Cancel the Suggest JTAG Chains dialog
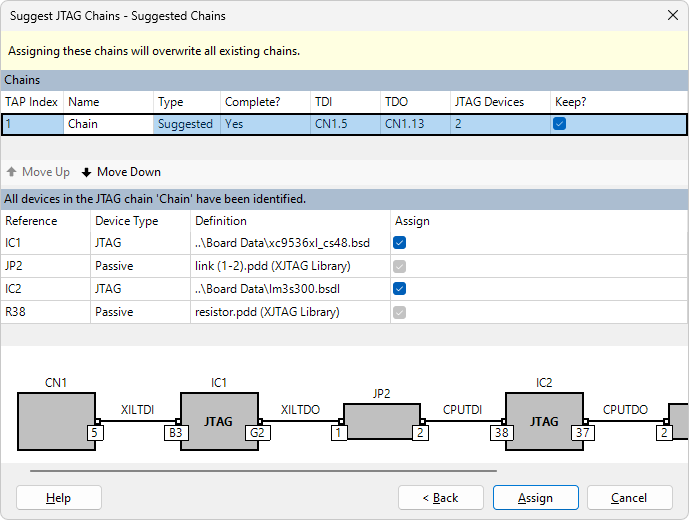 [629, 498]
